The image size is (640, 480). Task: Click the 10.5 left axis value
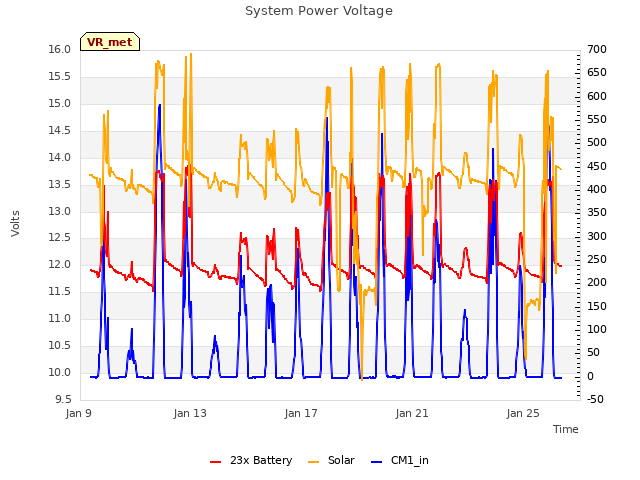[60, 345]
